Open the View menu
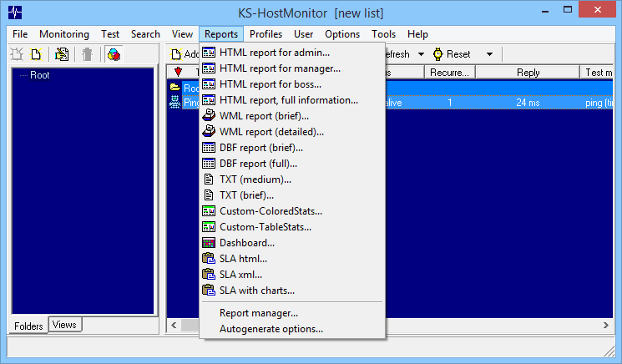 182,34
